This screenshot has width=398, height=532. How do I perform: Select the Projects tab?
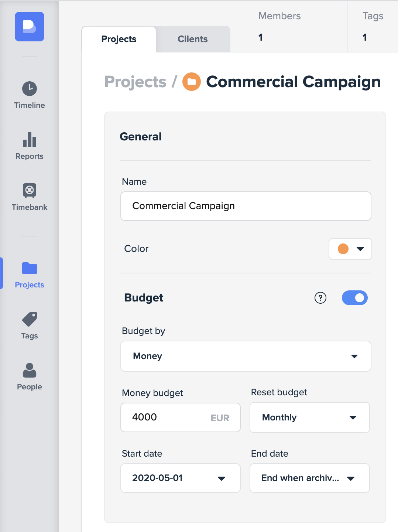point(119,39)
